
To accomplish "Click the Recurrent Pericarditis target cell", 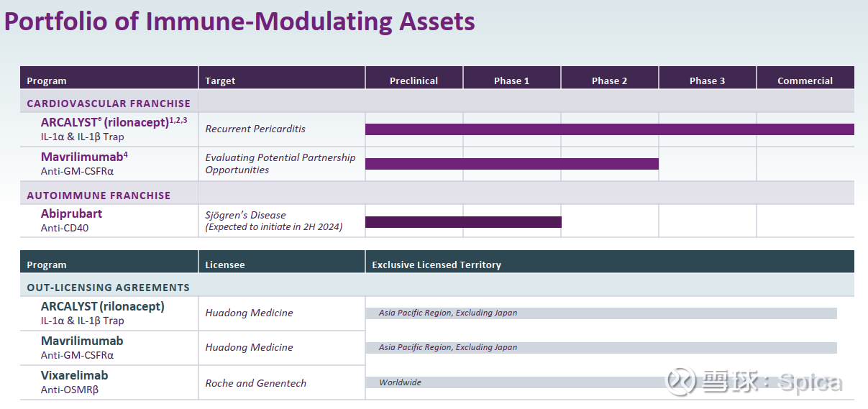I will pos(255,129).
